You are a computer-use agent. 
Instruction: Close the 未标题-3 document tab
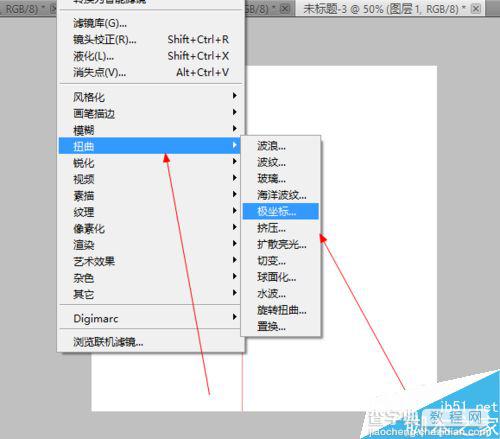pos(477,9)
